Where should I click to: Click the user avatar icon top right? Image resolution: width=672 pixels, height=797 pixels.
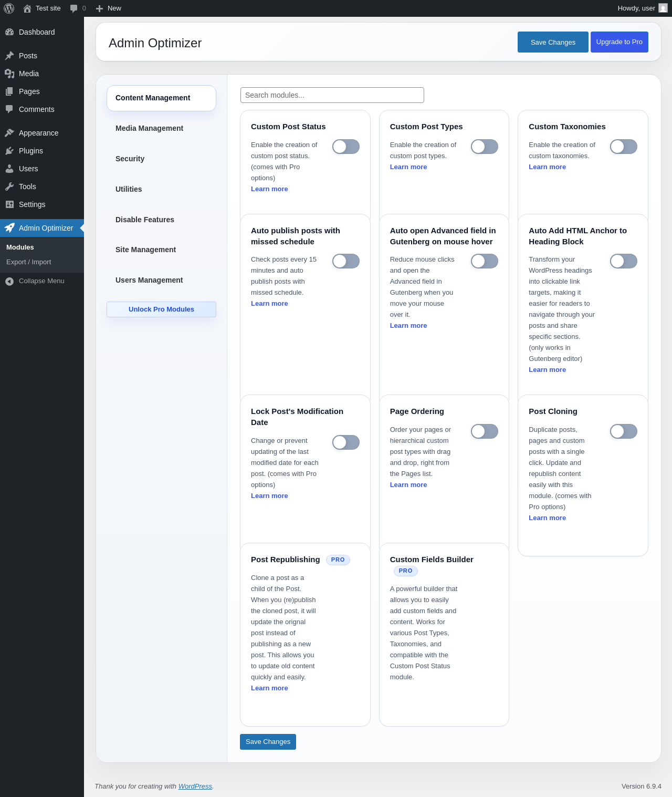[663, 8]
